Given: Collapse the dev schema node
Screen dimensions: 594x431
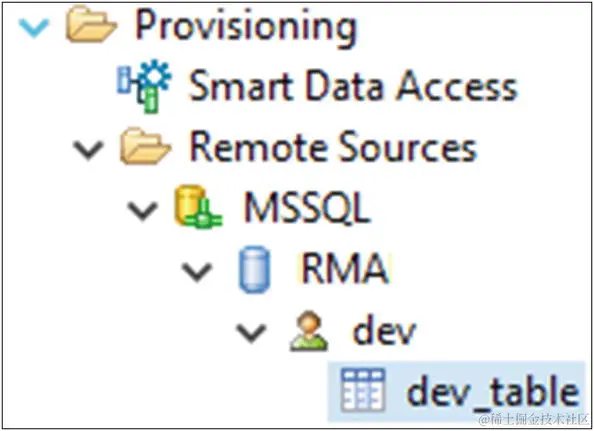Looking at the screenshot, I should 251,333.
